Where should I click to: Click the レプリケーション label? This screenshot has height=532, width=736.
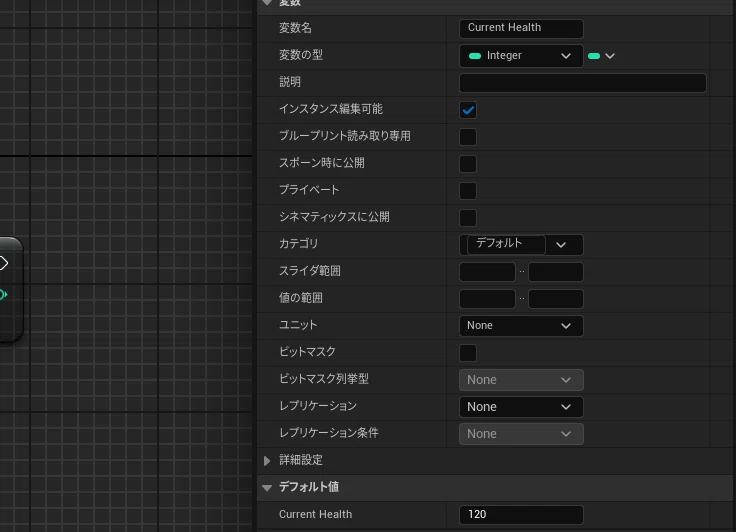318,406
